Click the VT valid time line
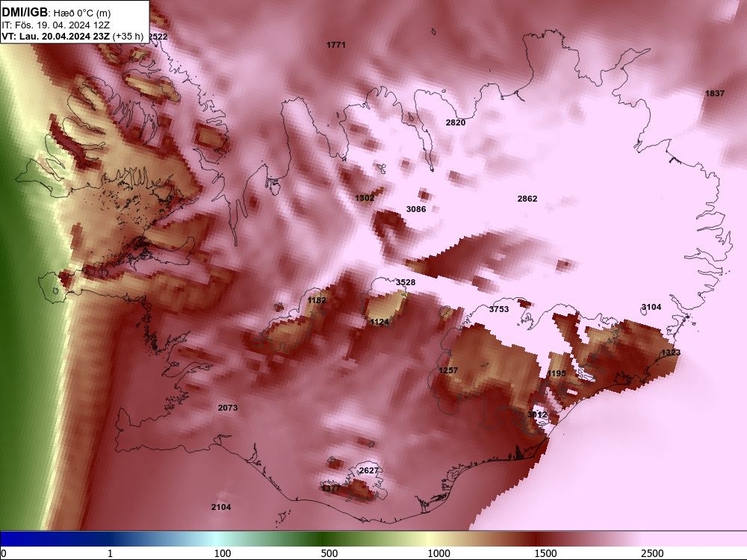The height and width of the screenshot is (560, 747). pyautogui.click(x=72, y=36)
